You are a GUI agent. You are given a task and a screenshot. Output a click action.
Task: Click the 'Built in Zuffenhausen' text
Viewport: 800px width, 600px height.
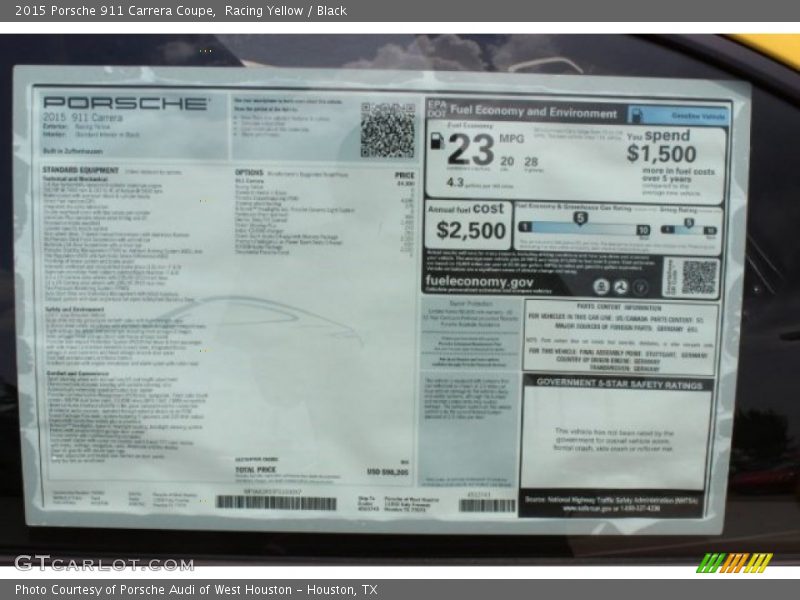point(73,151)
